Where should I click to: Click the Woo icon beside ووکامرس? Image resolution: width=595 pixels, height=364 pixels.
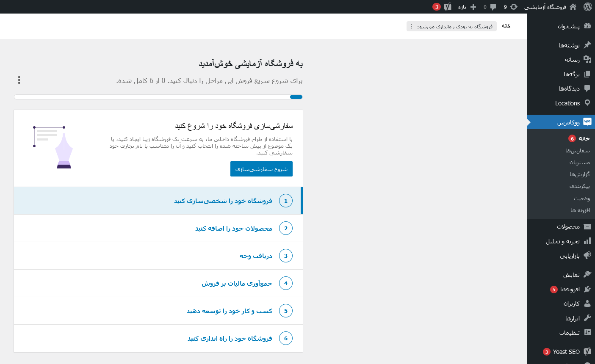tap(587, 122)
